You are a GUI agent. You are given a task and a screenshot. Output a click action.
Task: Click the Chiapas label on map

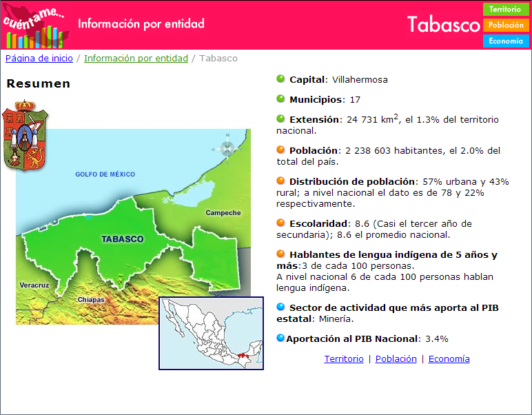[x=91, y=300]
